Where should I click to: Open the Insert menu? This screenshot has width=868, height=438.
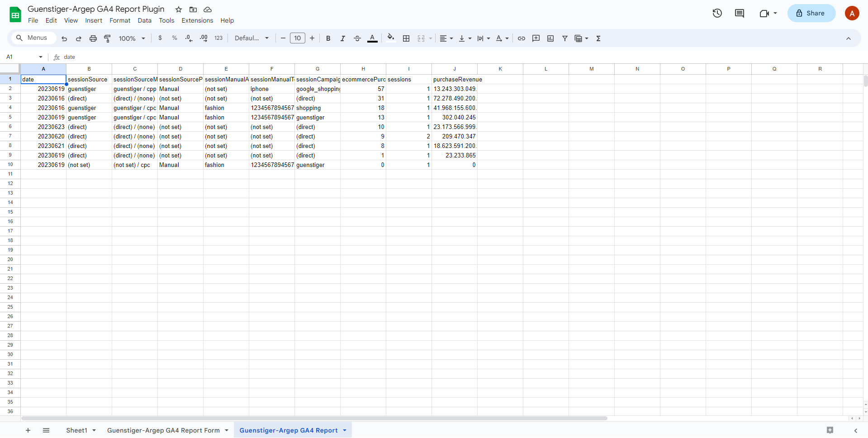(94, 20)
